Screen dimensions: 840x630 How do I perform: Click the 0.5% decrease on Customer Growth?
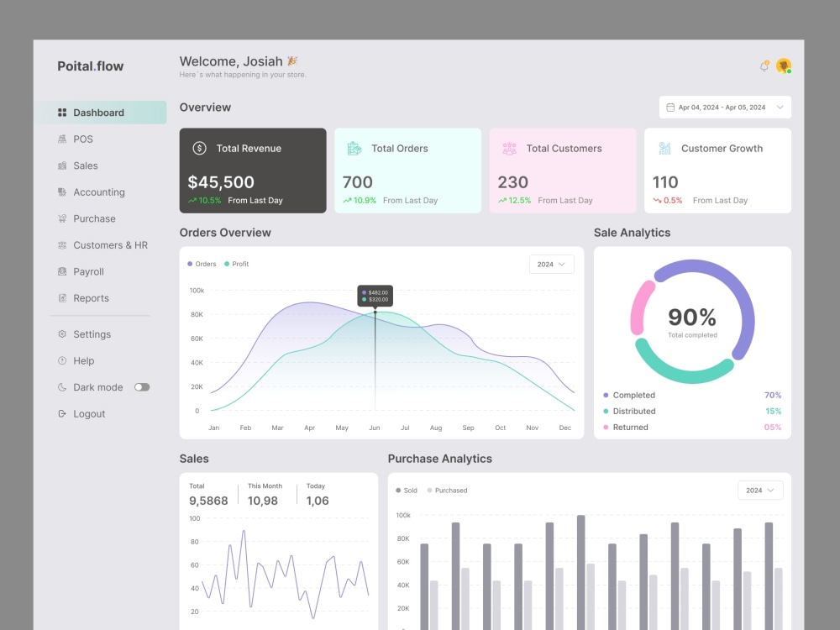[668, 201]
